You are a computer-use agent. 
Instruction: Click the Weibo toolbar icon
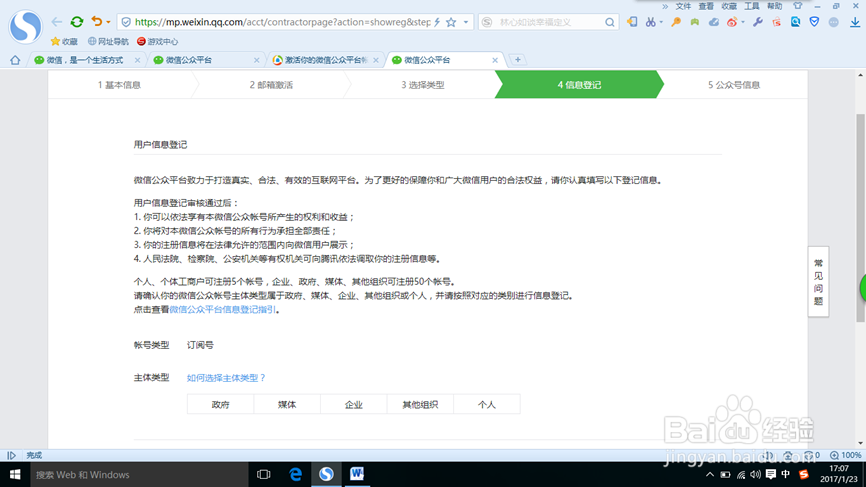coord(732,22)
